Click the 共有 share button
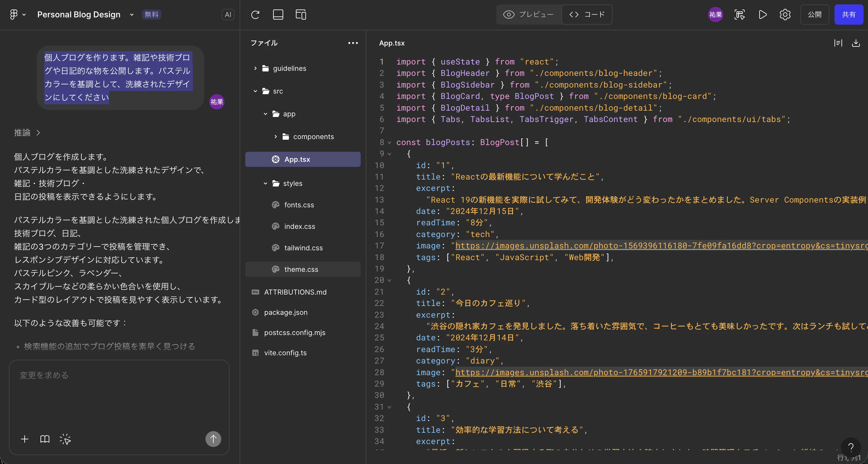The image size is (868, 464). pyautogui.click(x=848, y=15)
